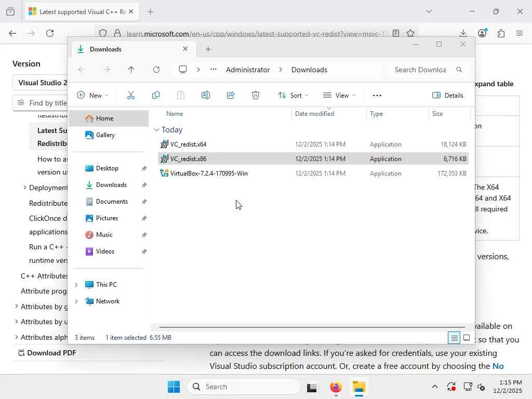Click the taskbar Search box
The height and width of the screenshot is (399, 532).
pyautogui.click(x=244, y=387)
